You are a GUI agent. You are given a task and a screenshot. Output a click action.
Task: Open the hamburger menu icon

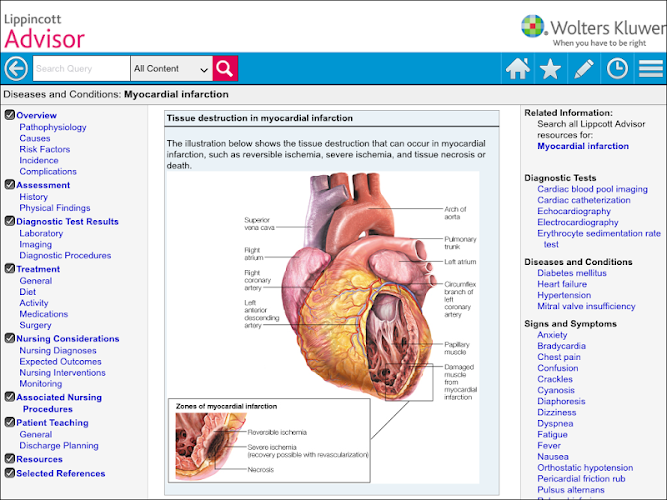(650, 69)
